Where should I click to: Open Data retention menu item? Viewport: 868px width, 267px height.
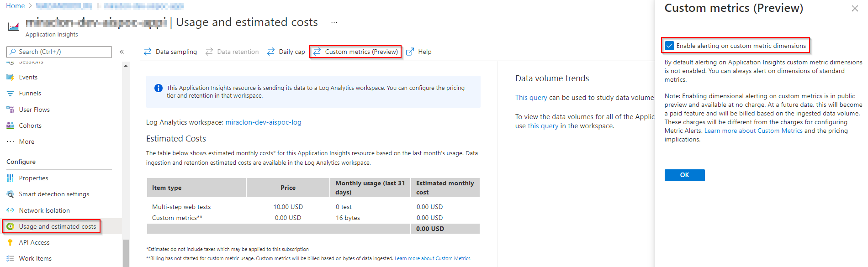tap(232, 52)
